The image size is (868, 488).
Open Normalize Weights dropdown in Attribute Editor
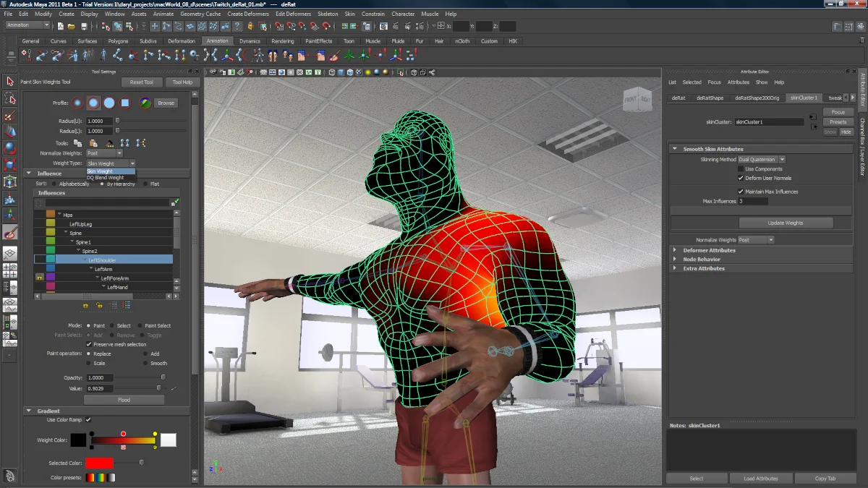point(756,240)
